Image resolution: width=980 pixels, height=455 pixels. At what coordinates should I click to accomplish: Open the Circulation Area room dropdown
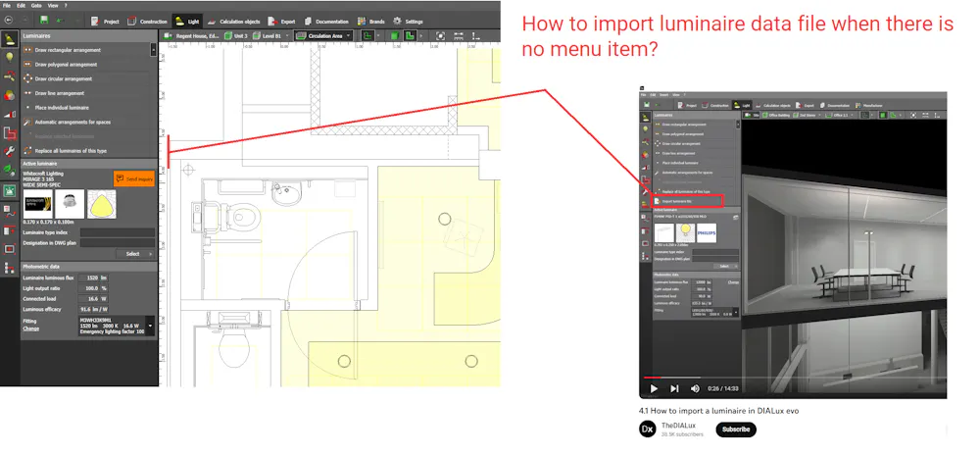pyautogui.click(x=323, y=36)
